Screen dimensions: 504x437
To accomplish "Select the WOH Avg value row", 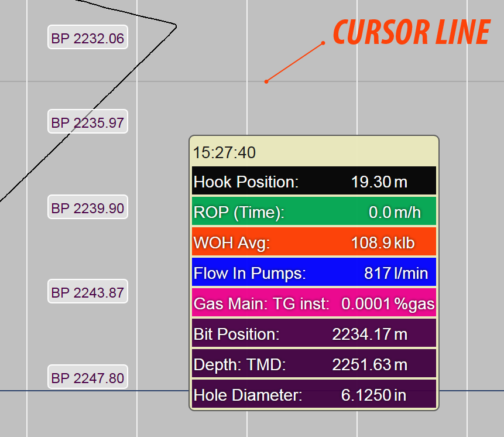I will point(313,242).
